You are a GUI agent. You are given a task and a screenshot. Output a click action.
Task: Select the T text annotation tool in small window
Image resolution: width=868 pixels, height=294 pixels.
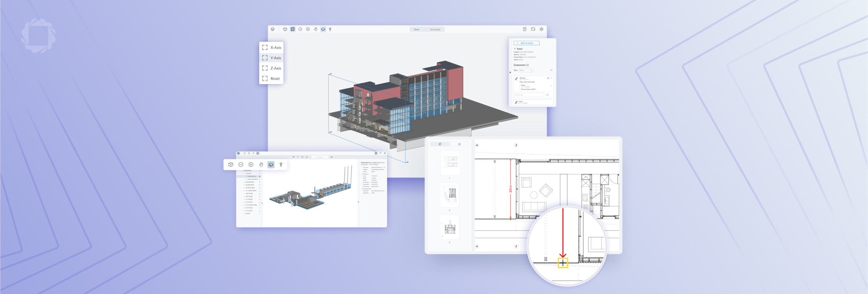click(298, 157)
